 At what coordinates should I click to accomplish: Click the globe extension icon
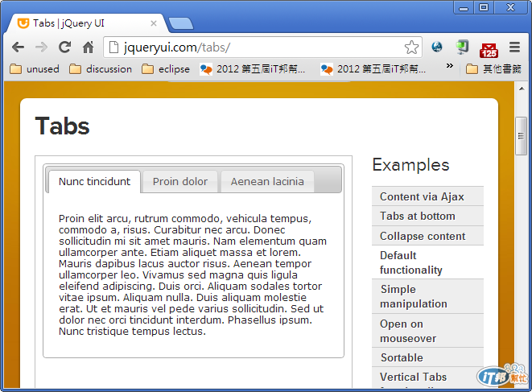(437, 47)
